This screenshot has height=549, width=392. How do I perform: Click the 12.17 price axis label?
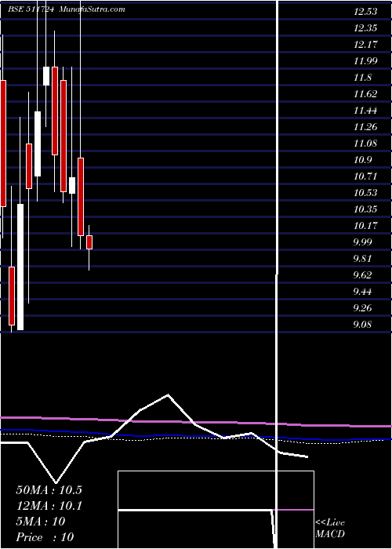pyautogui.click(x=365, y=45)
